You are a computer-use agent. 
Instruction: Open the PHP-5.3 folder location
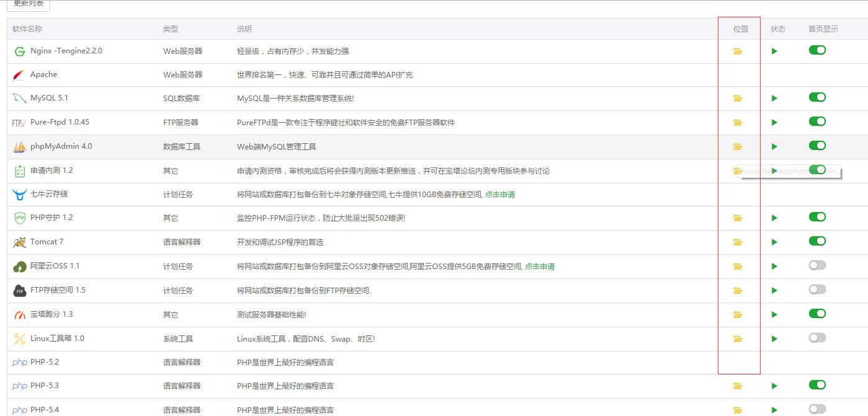[738, 386]
